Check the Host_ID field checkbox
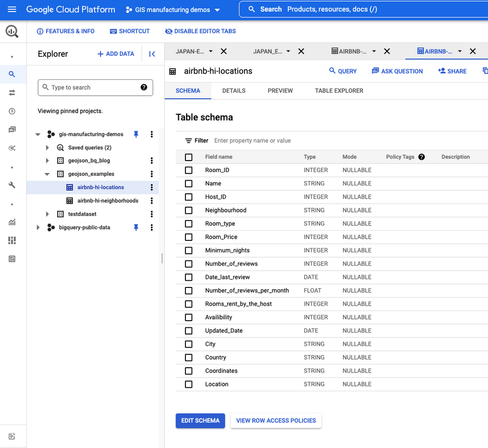The width and height of the screenshot is (488, 448). (x=189, y=197)
